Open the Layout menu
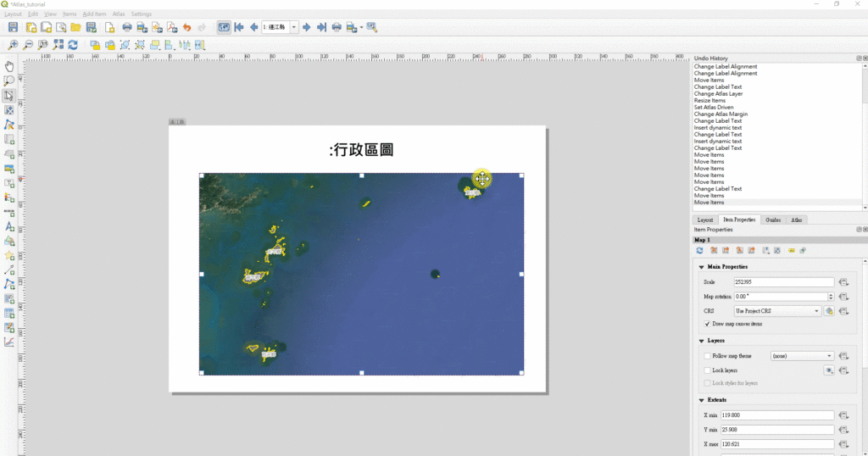This screenshot has width=868, height=456. pos(13,14)
